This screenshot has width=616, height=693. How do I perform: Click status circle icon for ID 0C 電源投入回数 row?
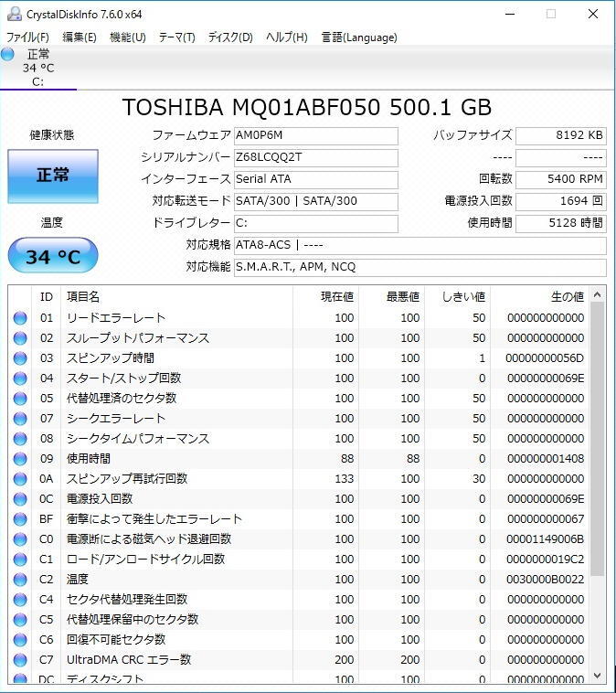[20, 499]
